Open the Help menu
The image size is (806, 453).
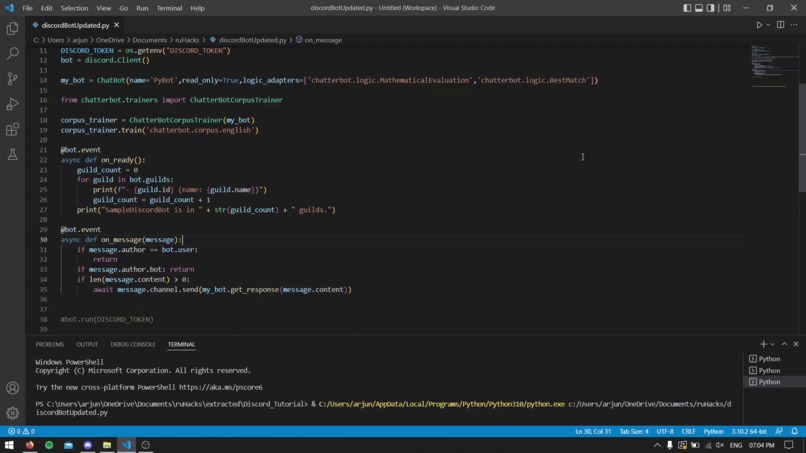click(x=197, y=8)
